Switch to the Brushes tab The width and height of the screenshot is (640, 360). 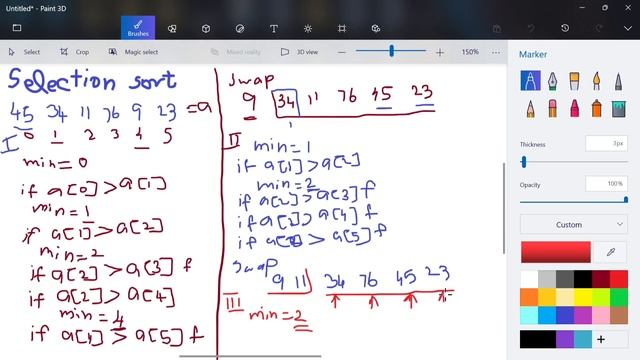pos(138,28)
